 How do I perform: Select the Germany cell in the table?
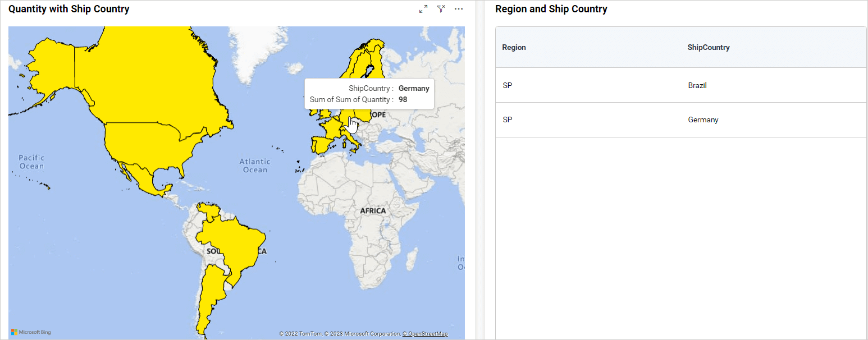pyautogui.click(x=703, y=120)
